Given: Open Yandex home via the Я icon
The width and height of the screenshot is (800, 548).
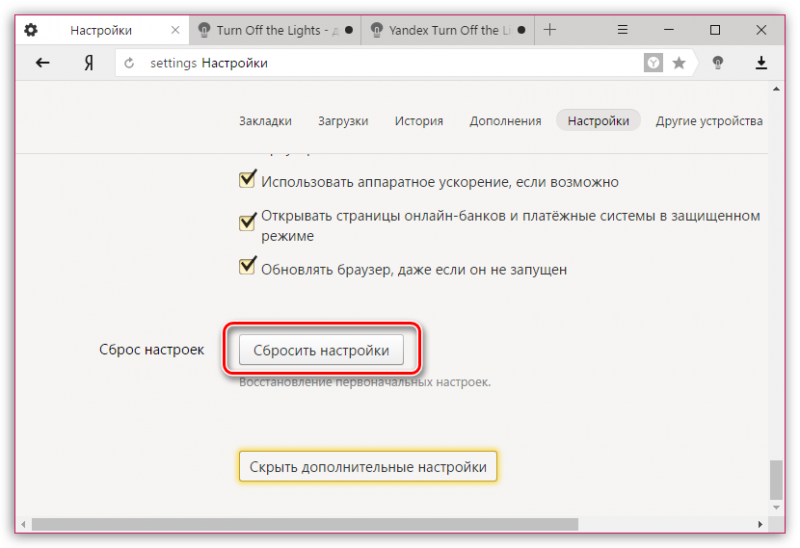Looking at the screenshot, I should click(89, 63).
